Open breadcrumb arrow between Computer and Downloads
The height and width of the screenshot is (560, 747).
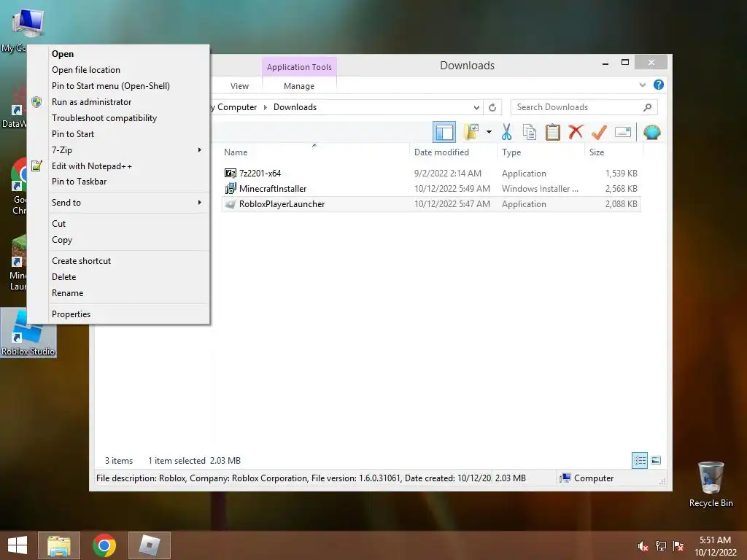[x=266, y=107]
